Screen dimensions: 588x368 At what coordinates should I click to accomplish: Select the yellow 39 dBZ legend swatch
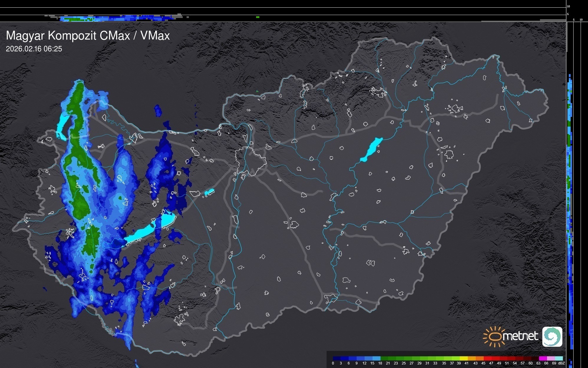click(463, 359)
